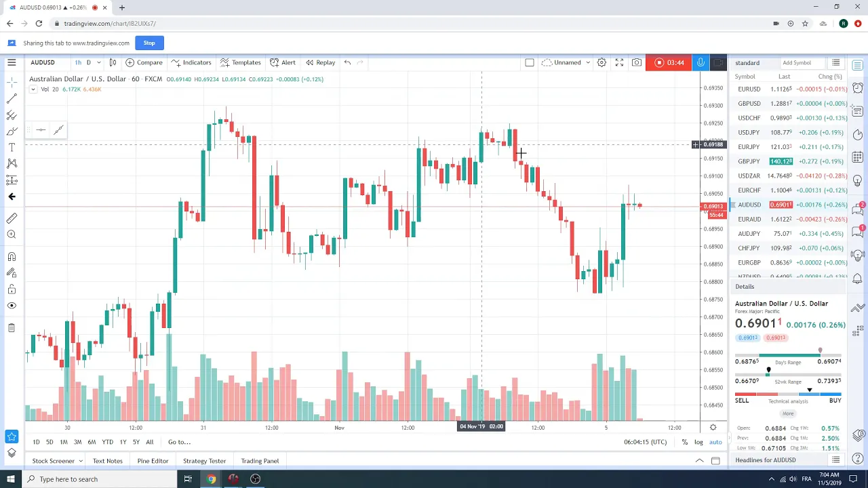Hide all drawing tools with eye icon
This screenshot has height=488, width=868.
(12, 306)
